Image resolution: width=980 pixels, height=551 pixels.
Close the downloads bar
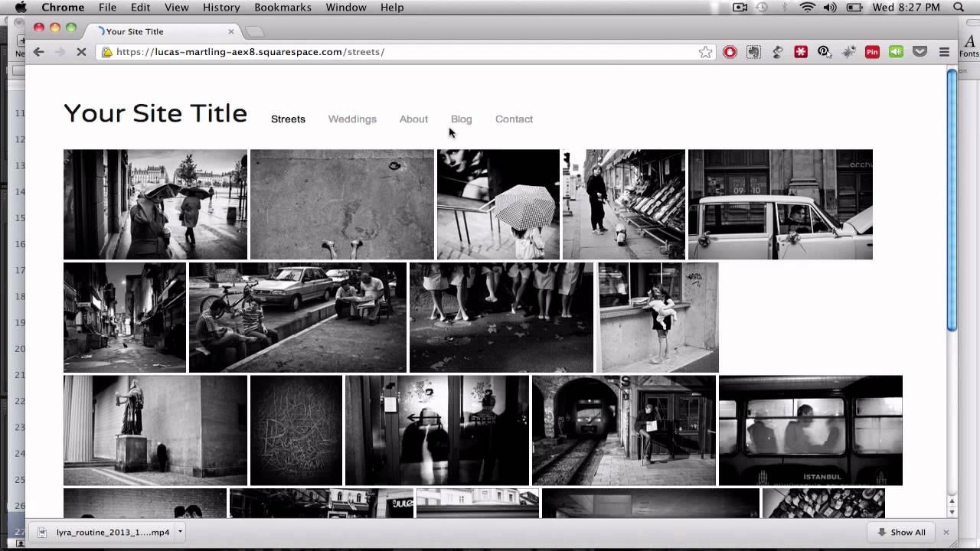[x=946, y=533]
